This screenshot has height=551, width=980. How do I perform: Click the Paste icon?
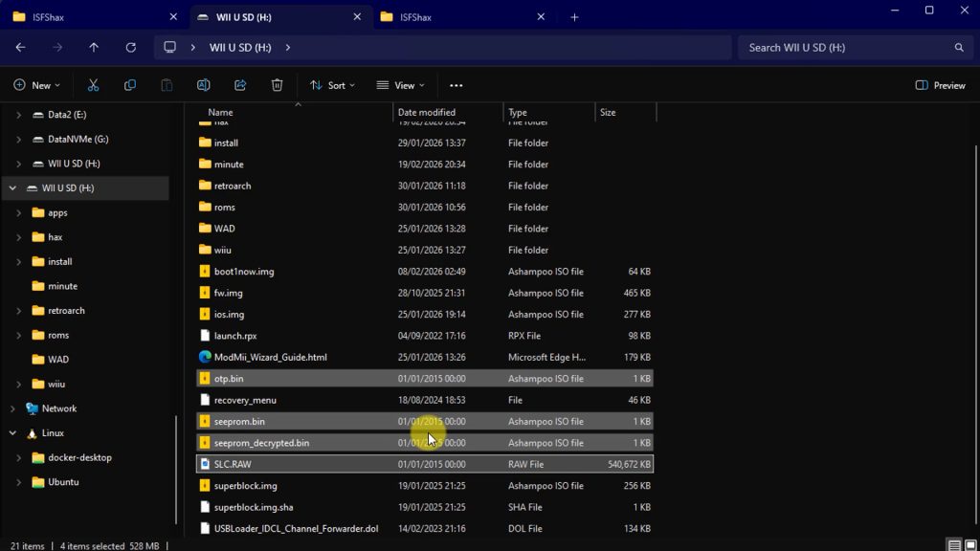(166, 85)
